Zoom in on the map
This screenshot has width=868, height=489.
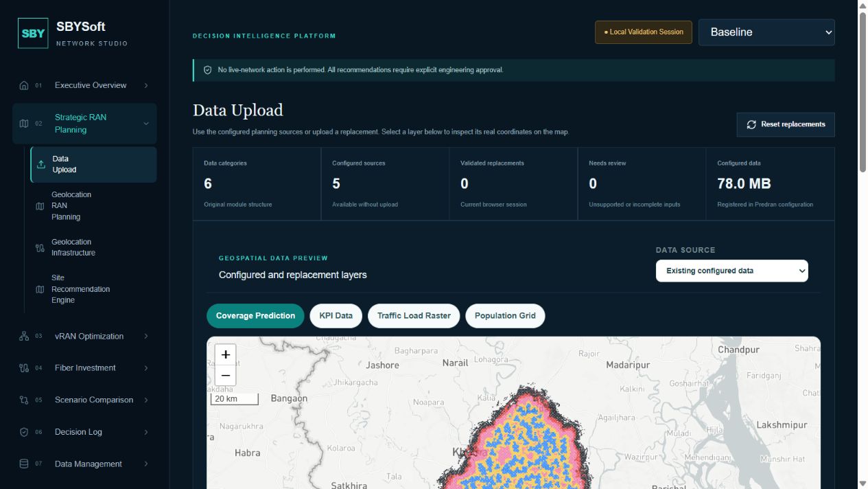225,354
